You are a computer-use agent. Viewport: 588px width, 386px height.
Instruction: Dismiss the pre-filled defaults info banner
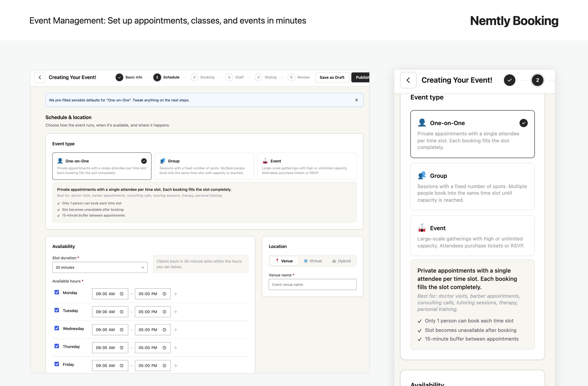point(356,100)
